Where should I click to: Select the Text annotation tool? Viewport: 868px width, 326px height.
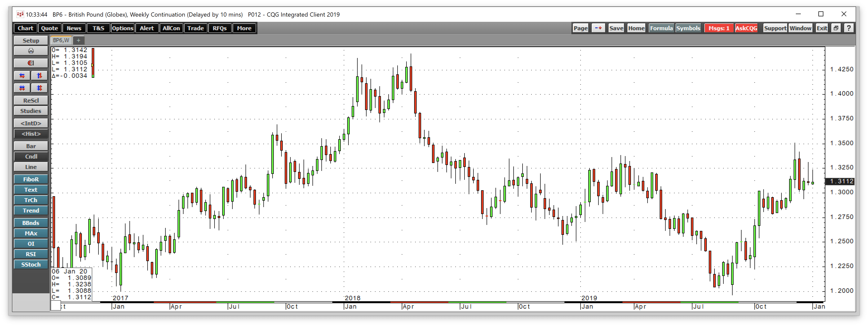pos(31,190)
